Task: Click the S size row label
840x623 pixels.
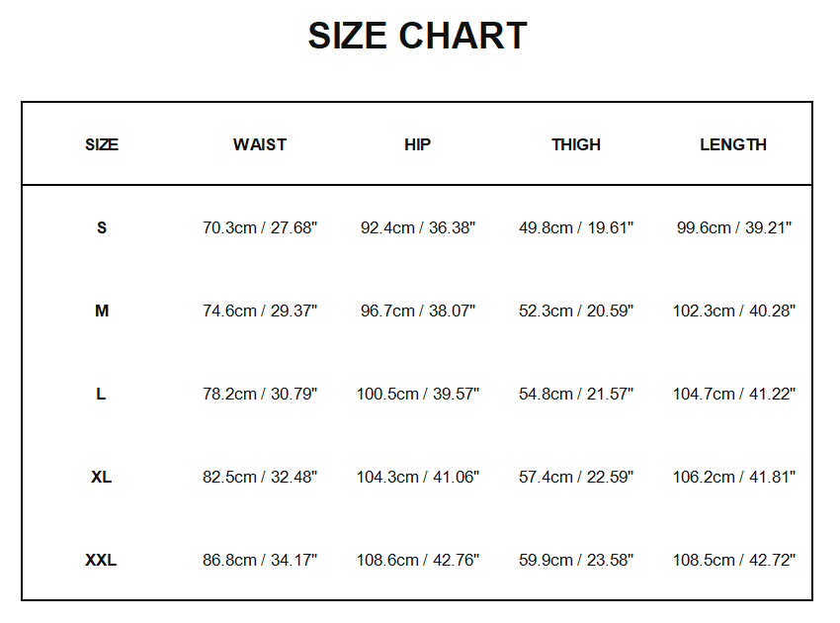Action: click(x=102, y=227)
